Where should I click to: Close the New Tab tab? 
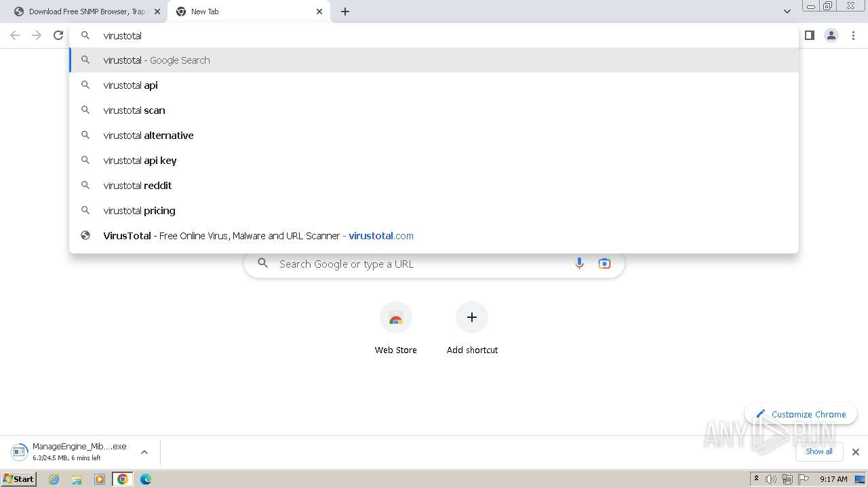(x=319, y=12)
